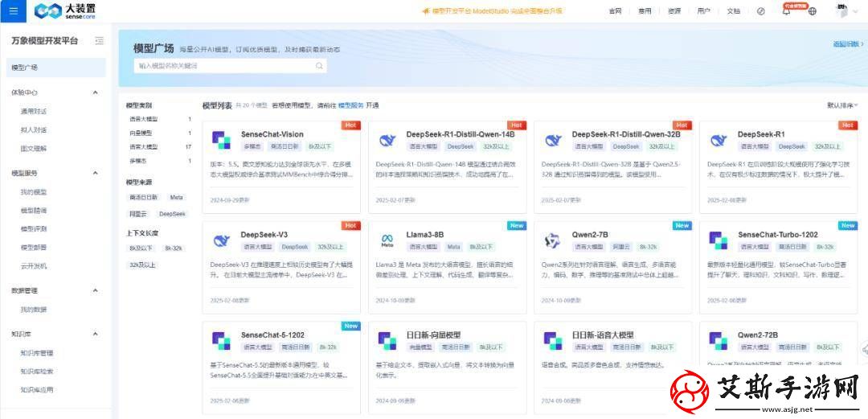Toggle the 8k及以下 context length filter
This screenshot has height=419, width=868.
click(x=141, y=249)
